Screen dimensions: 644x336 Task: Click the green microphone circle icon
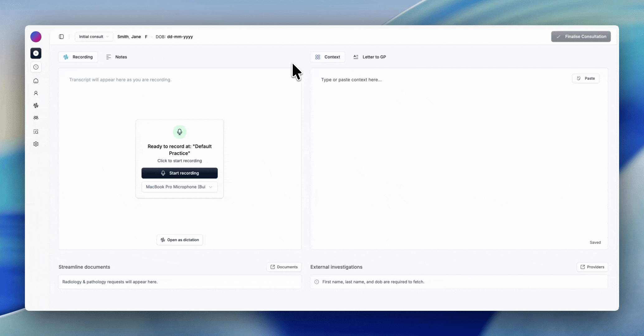click(180, 132)
